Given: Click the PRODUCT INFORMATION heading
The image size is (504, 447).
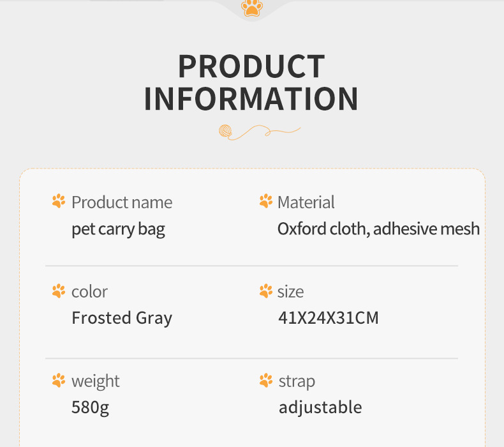Looking at the screenshot, I should click(x=251, y=83).
